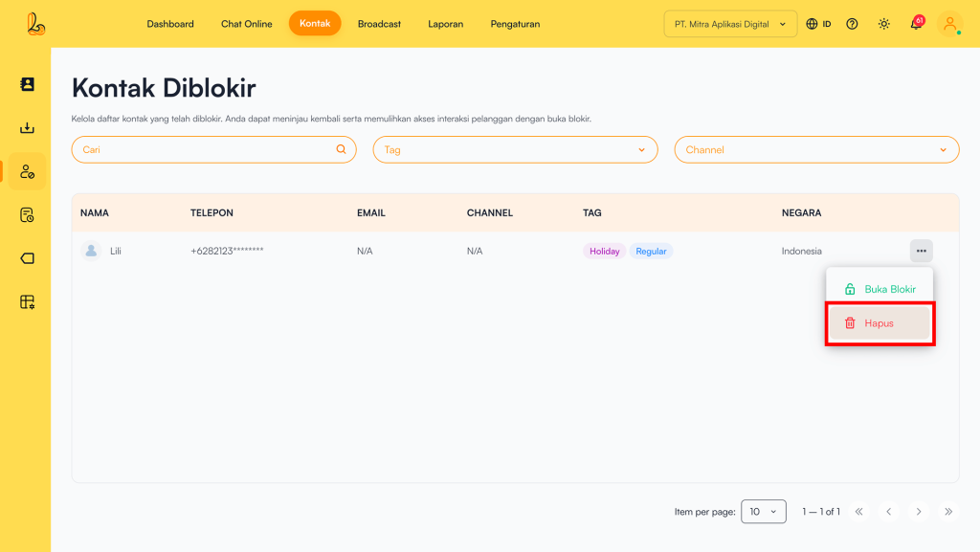Click the table settings sidebar icon

pos(27,302)
